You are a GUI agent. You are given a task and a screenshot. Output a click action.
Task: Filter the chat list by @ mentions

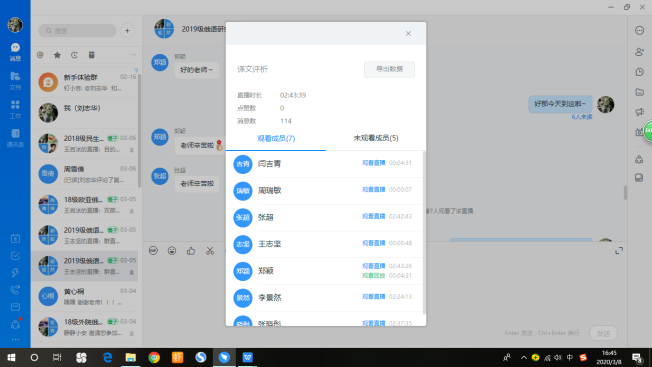click(x=40, y=55)
